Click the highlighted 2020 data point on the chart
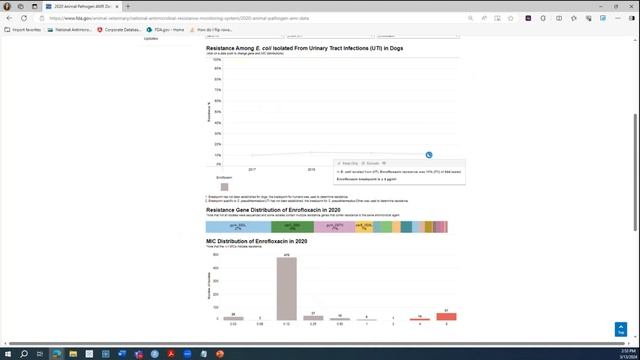 tap(429, 155)
